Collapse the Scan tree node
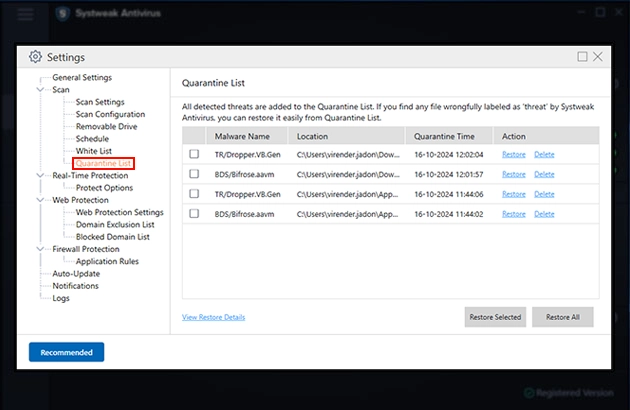The image size is (630, 410). pos(39,90)
